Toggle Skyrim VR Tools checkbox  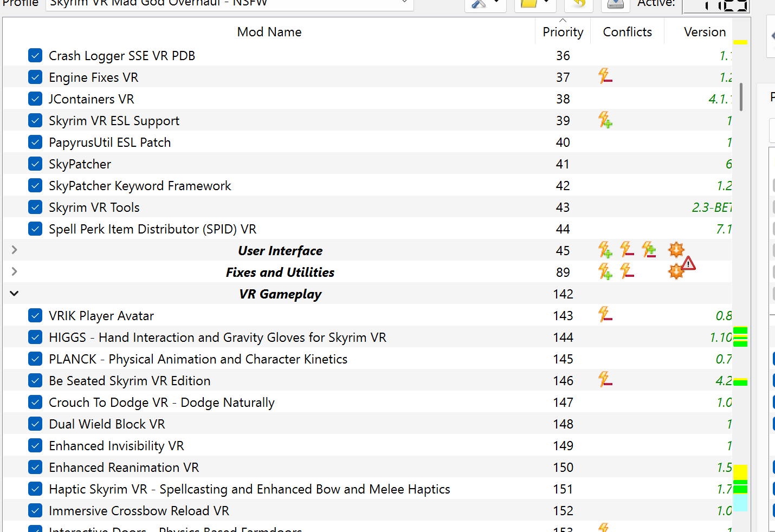coord(35,207)
